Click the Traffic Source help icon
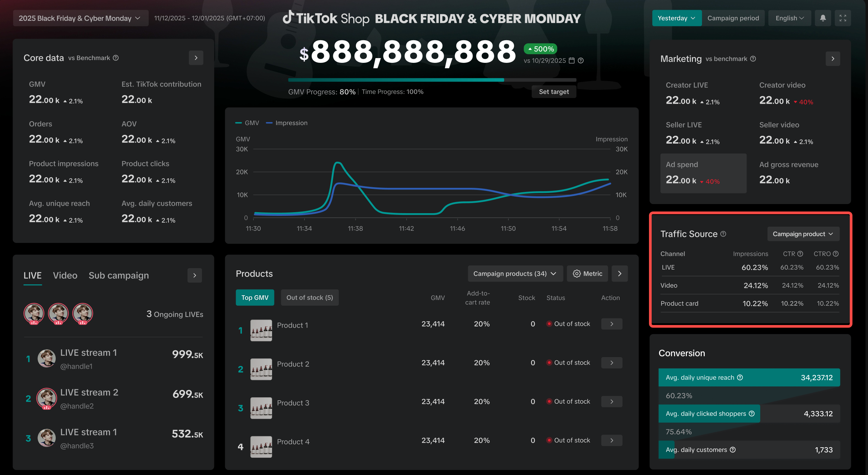The image size is (868, 475). (723, 234)
